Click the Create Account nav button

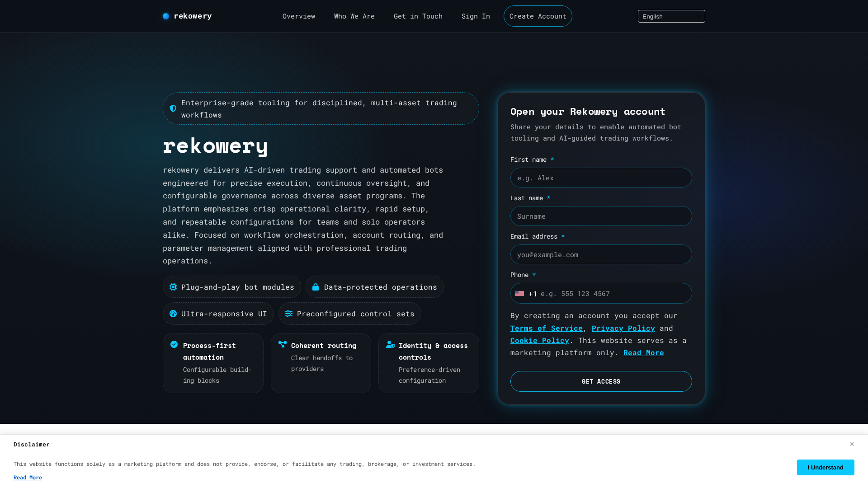coord(538,16)
